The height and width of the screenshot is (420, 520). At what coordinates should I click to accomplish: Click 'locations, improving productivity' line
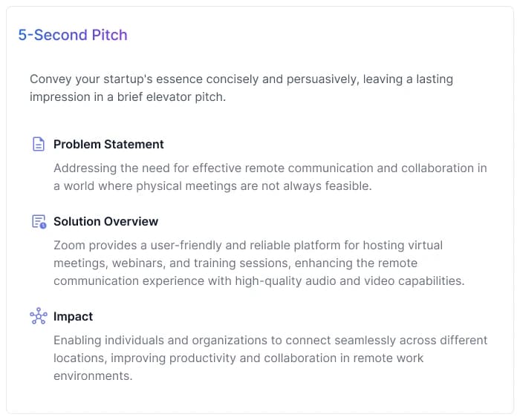[238, 358]
